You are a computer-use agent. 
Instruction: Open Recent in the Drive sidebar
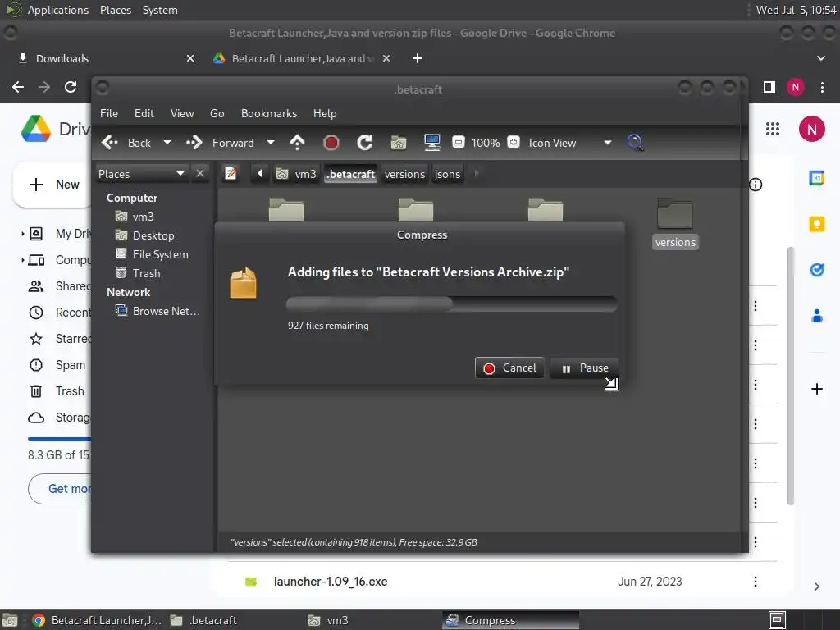[59, 313]
